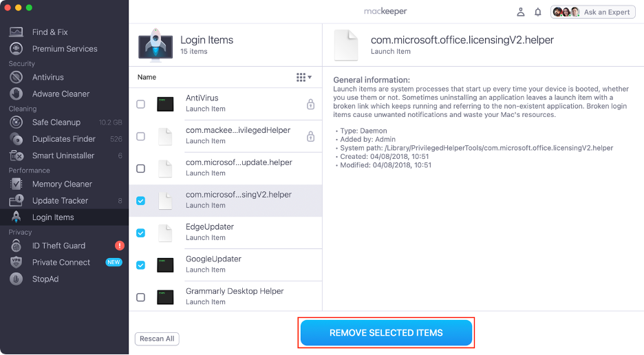
Task: Select com.microsof...singV2.helper item name
Action: pyautogui.click(x=239, y=194)
